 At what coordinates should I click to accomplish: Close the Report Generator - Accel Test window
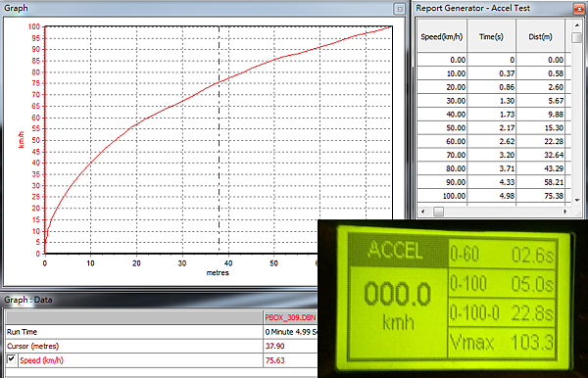579,9
